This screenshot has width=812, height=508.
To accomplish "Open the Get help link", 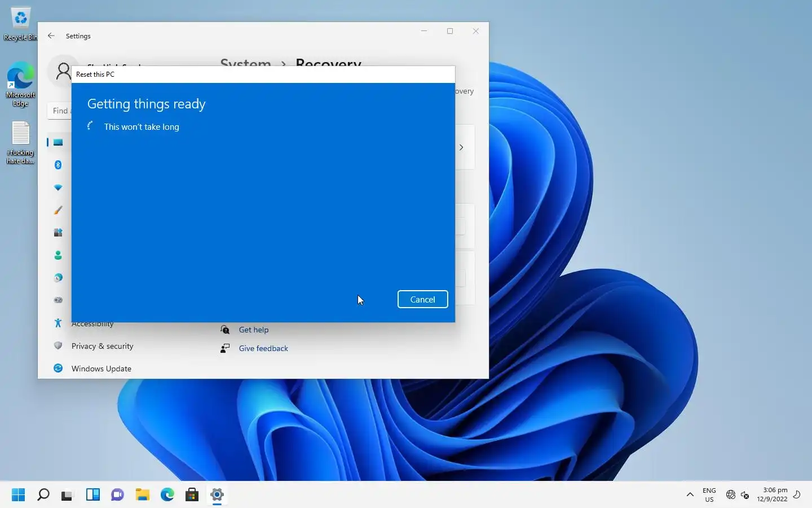I will [x=253, y=330].
